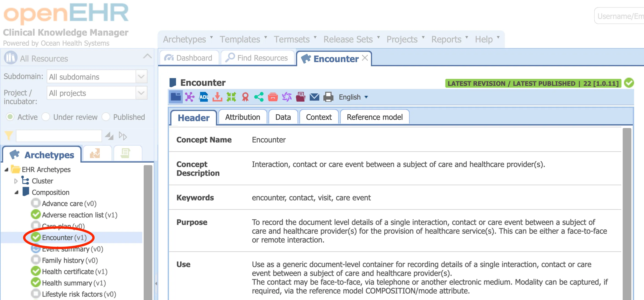Screen dimensions: 644x300
Task: Click the envelope email icon
Action: [x=314, y=97]
